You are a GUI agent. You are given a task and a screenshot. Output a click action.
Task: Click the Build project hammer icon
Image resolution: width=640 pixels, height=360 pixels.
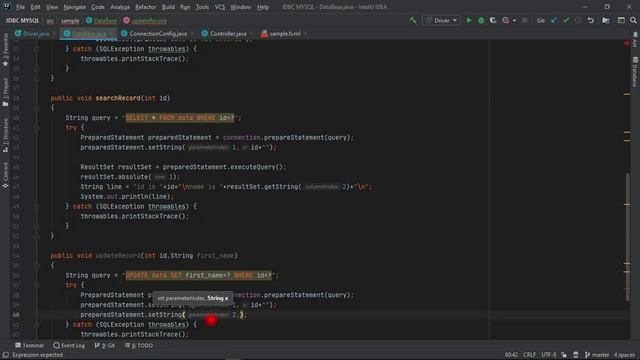coord(413,20)
